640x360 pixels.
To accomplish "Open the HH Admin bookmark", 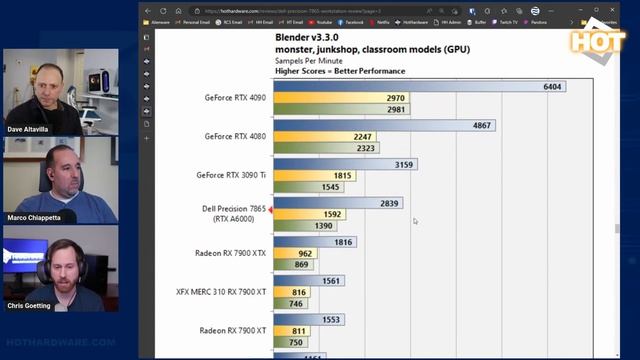I will coord(447,22).
